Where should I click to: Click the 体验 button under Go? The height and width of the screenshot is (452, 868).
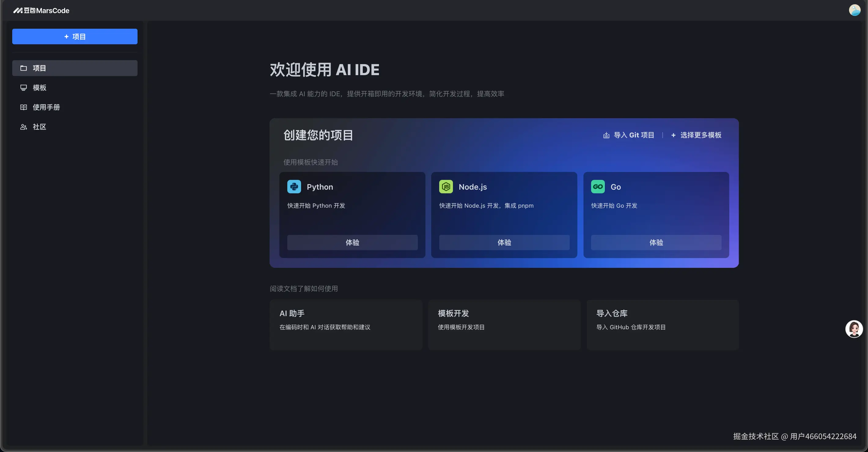click(x=655, y=242)
